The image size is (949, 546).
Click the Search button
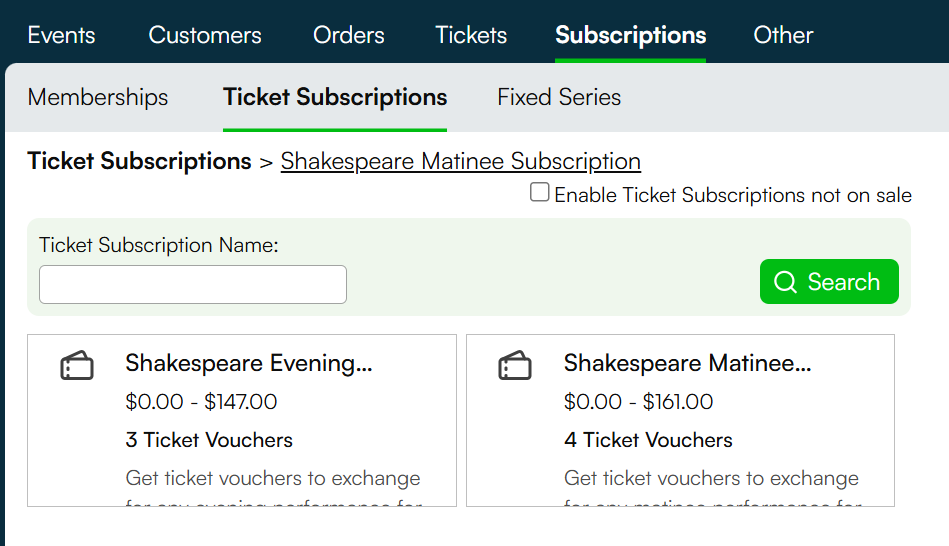click(829, 281)
